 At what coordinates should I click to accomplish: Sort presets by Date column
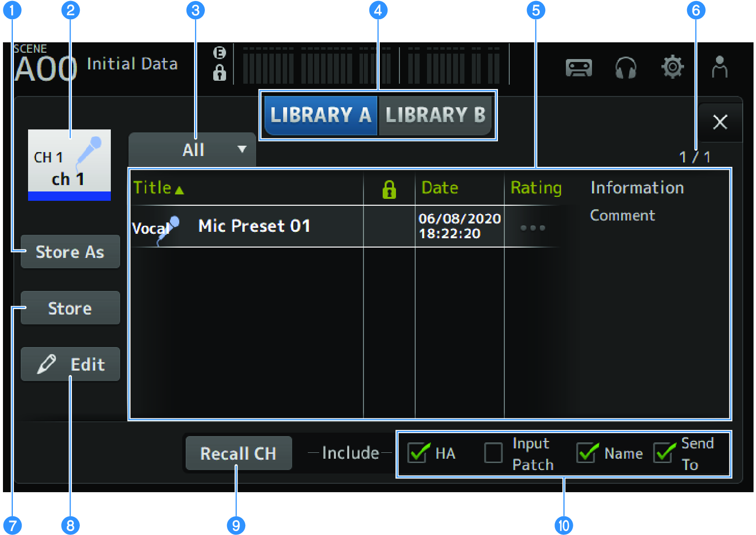click(x=440, y=188)
